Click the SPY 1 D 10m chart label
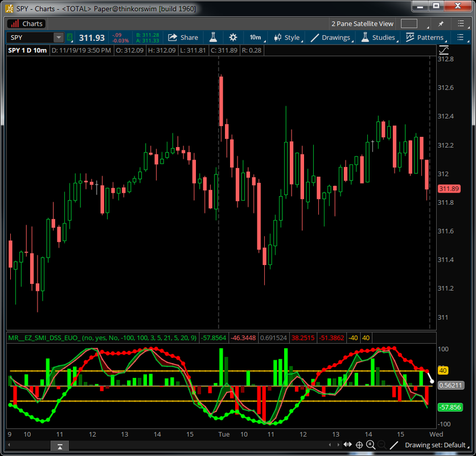476x456 pixels. point(27,50)
